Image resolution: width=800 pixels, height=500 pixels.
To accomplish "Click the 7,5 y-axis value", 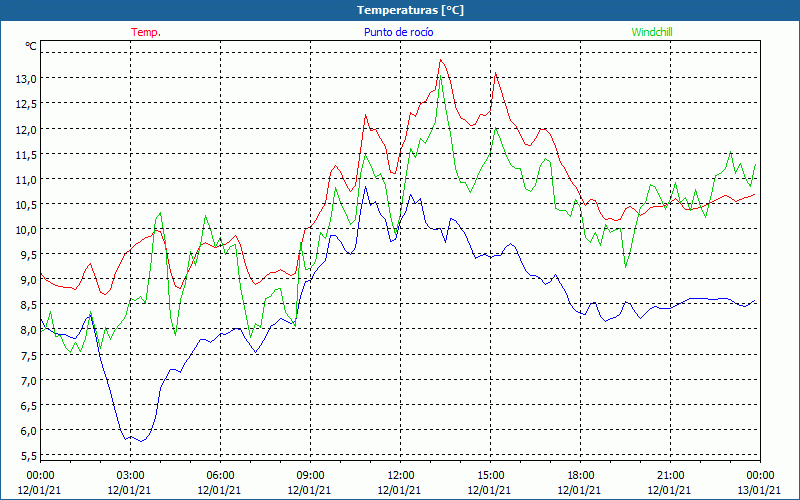I will click(28, 355).
